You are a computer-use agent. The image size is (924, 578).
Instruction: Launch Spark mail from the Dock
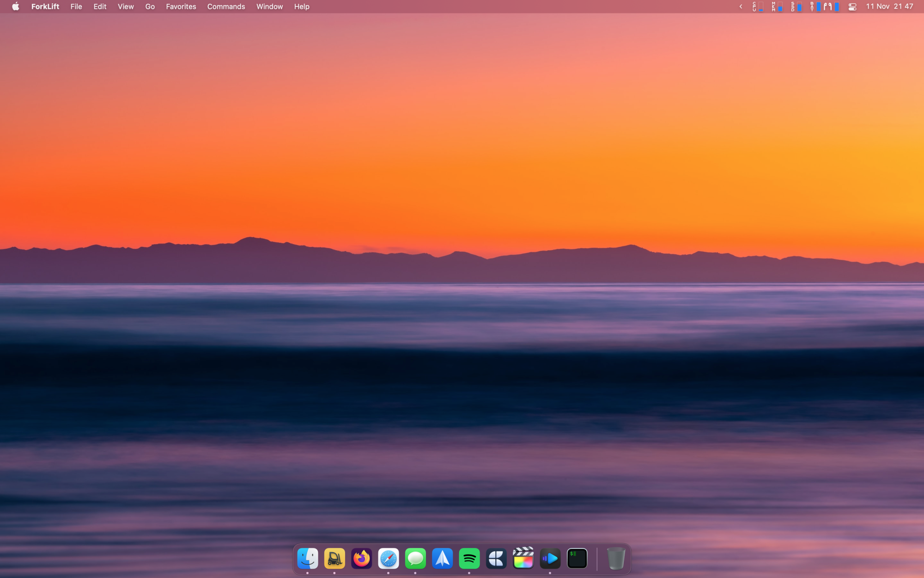point(442,559)
